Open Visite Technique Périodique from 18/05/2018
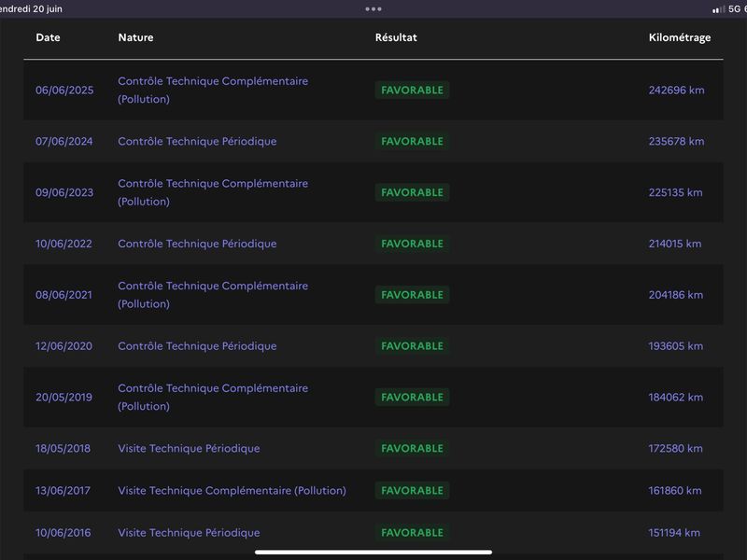Screen dimensions: 747x560 (x=189, y=449)
